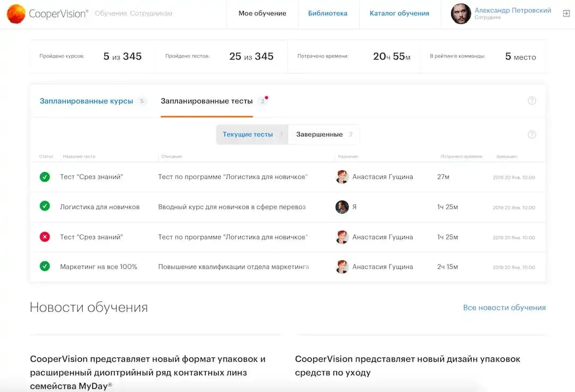Click the CooperVision logo icon
Image resolution: width=575 pixels, height=392 pixels.
(16, 14)
